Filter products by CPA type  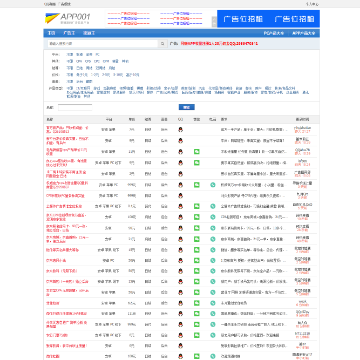[79, 61]
